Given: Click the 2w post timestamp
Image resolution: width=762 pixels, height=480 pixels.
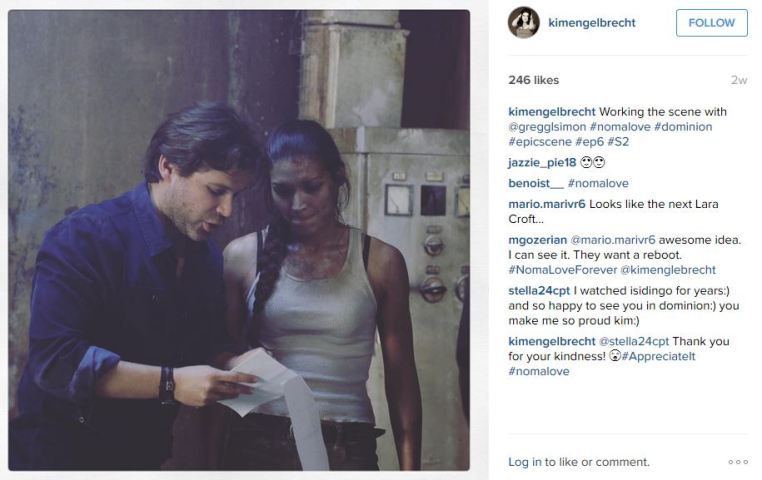Looking at the screenshot, I should (x=739, y=80).
